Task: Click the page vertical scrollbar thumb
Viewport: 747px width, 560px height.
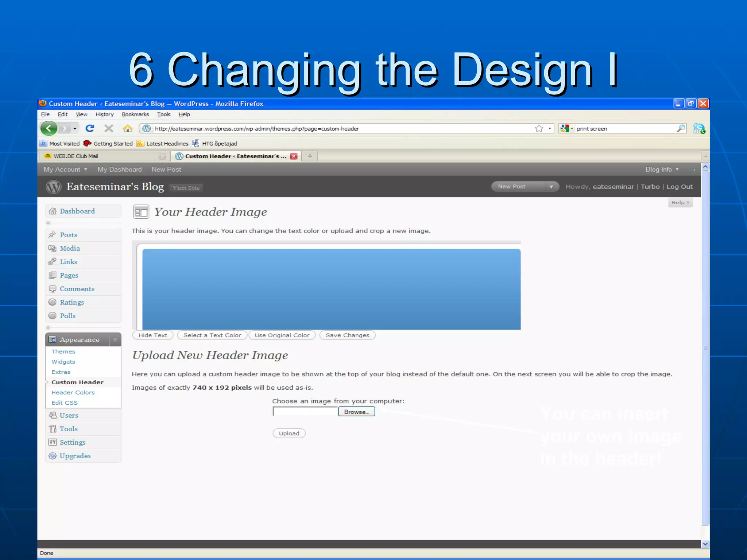Action: [705, 348]
